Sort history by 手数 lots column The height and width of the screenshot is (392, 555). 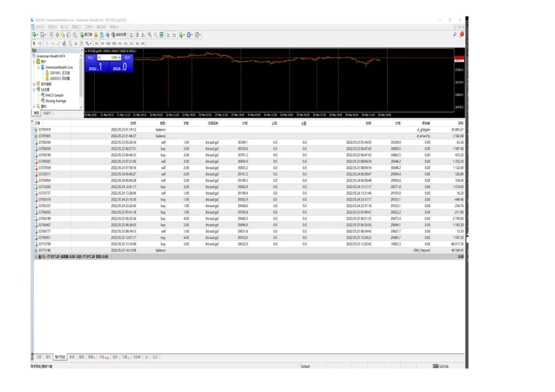[x=186, y=123]
